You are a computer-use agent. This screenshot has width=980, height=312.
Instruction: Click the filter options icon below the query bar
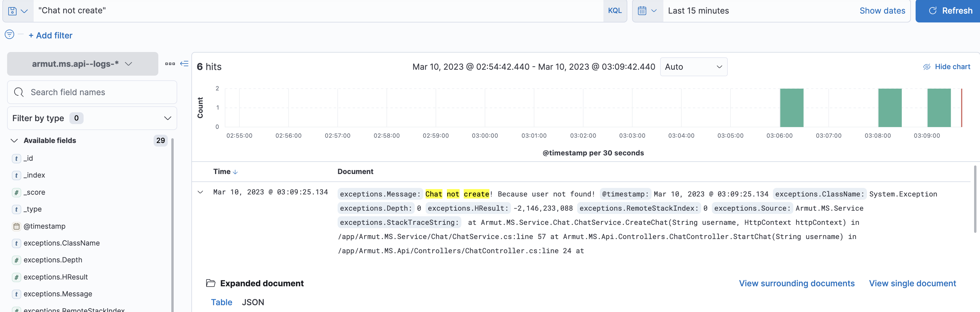9,35
